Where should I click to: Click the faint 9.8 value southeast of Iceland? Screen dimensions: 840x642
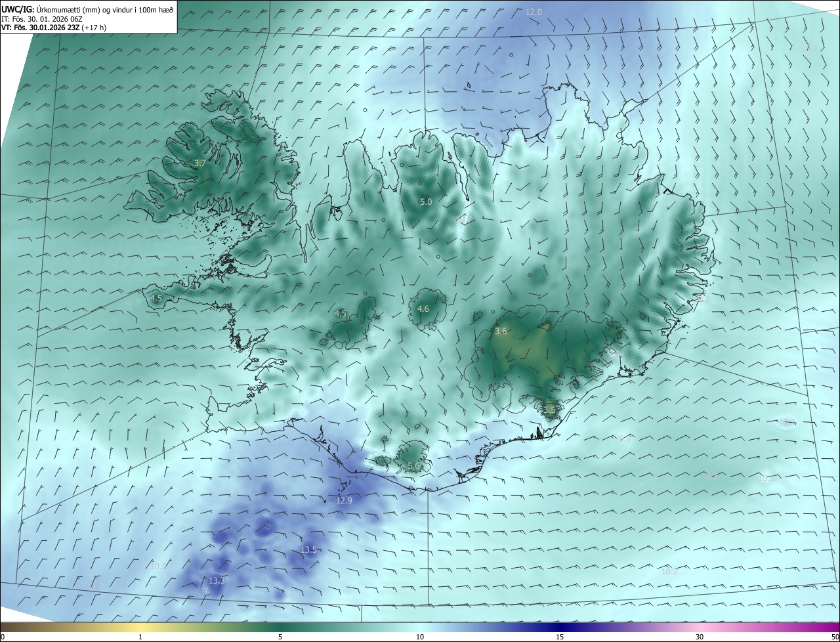click(x=625, y=439)
